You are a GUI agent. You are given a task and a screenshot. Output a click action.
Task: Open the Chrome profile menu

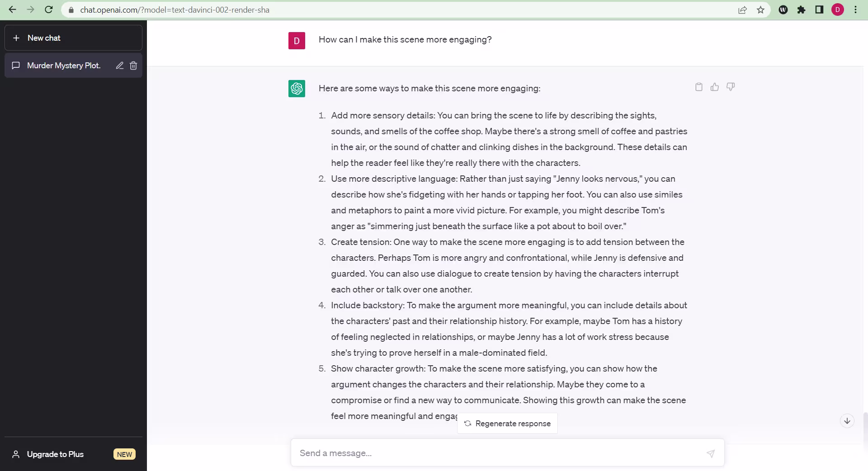coord(837,10)
